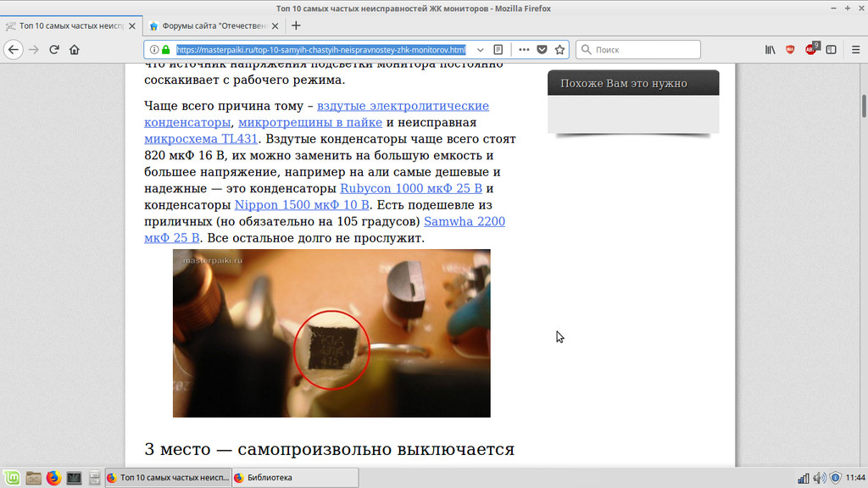Click the page vertical scrollbar thumb
The image size is (868, 488).
pos(864,106)
